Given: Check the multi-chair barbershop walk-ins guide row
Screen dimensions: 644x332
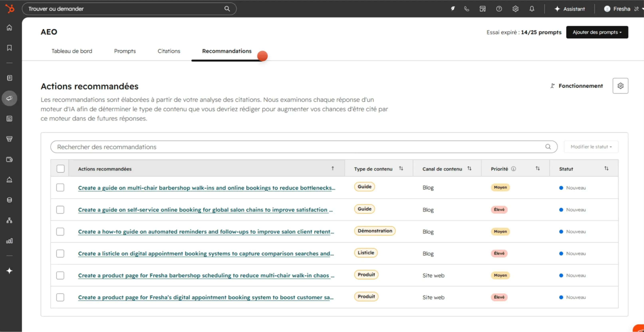Looking at the screenshot, I should point(60,187).
